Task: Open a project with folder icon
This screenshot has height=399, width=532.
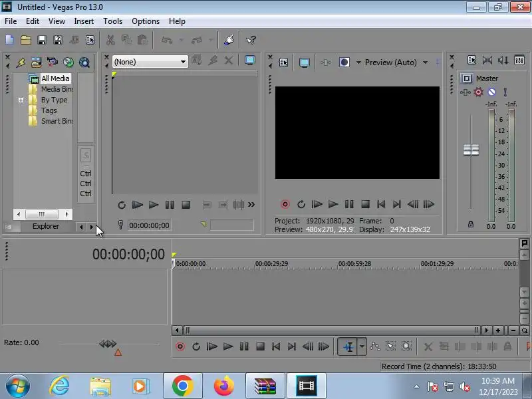Action: click(x=26, y=40)
